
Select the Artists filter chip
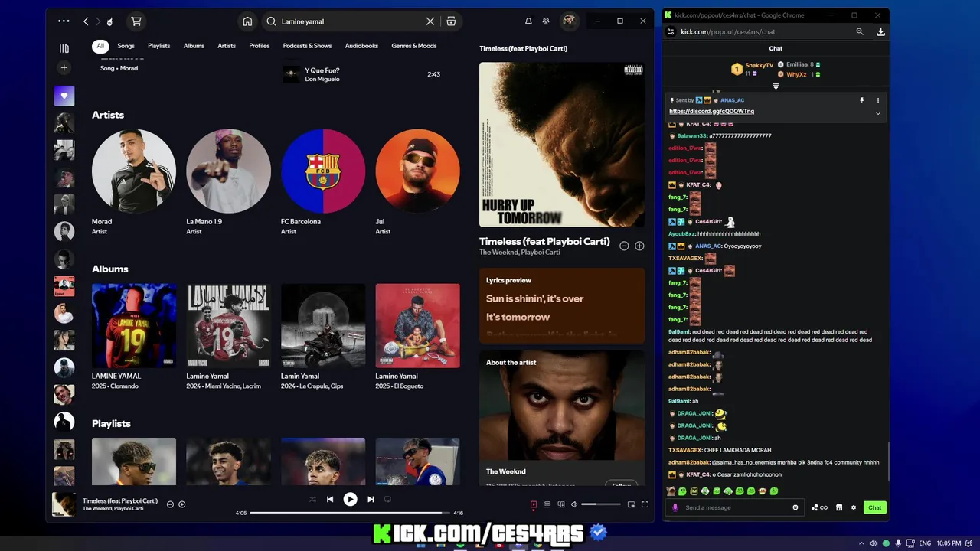(x=227, y=46)
